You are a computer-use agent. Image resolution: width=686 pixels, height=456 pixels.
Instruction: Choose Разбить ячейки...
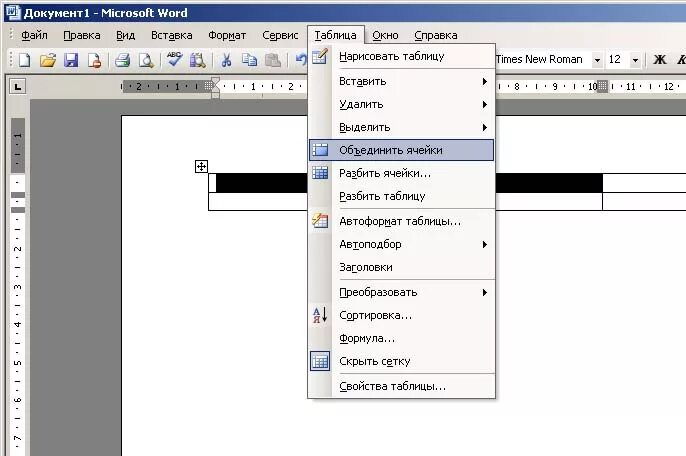click(402, 173)
